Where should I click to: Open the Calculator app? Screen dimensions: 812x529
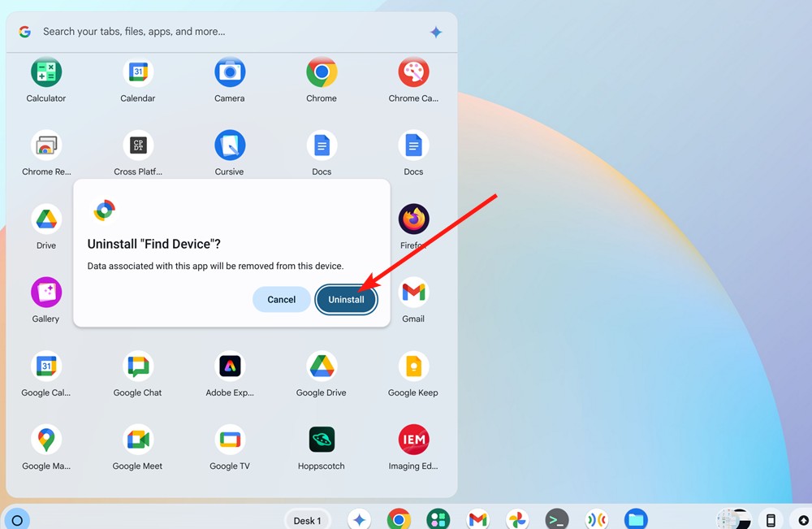click(45, 73)
